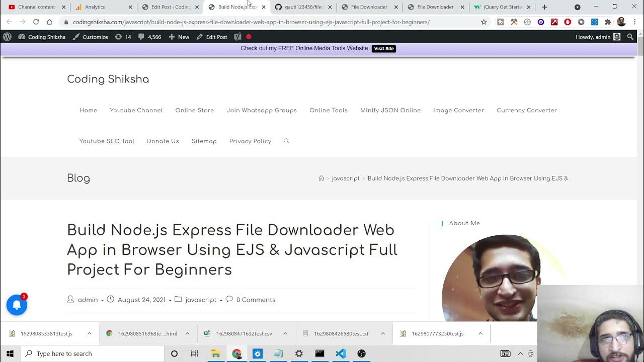Click the browser home icon
This screenshot has width=644, height=362.
pos(49,22)
